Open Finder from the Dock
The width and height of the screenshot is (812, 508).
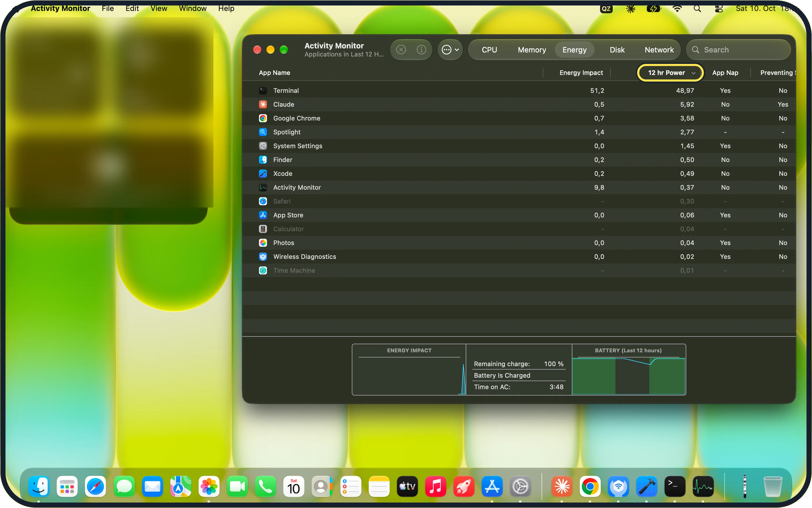click(39, 486)
